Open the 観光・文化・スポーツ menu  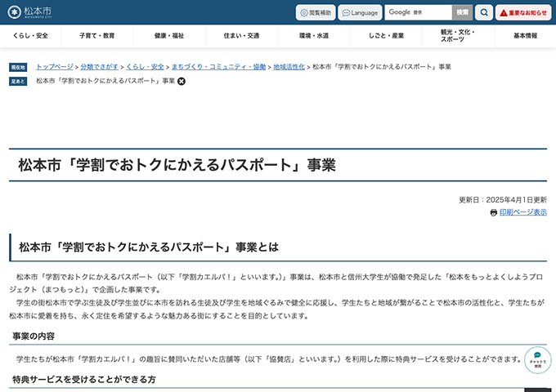(x=458, y=36)
